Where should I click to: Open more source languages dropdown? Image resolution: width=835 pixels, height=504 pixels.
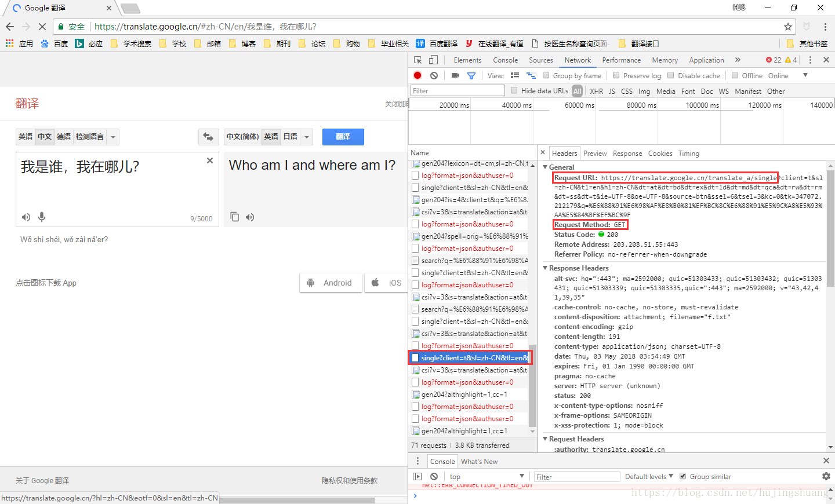point(113,137)
